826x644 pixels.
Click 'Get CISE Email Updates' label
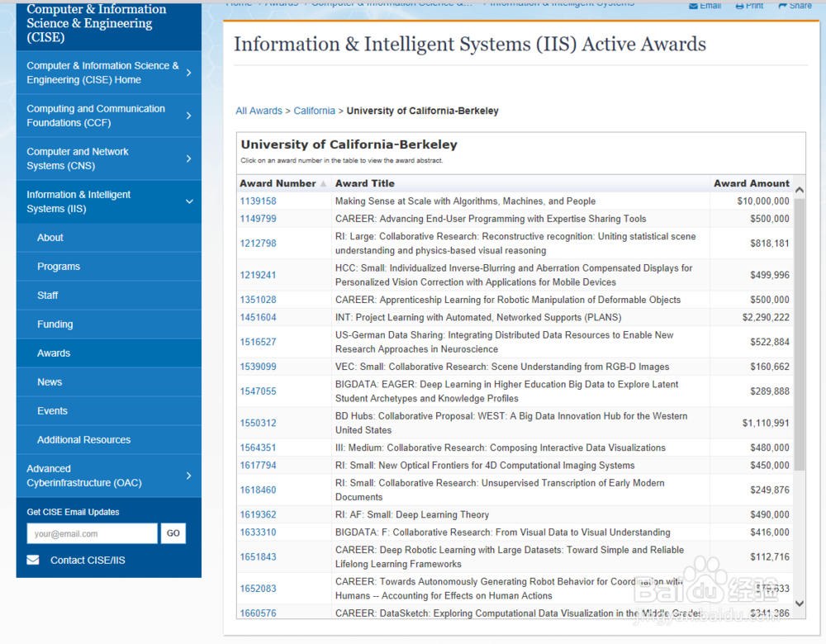[x=73, y=512]
